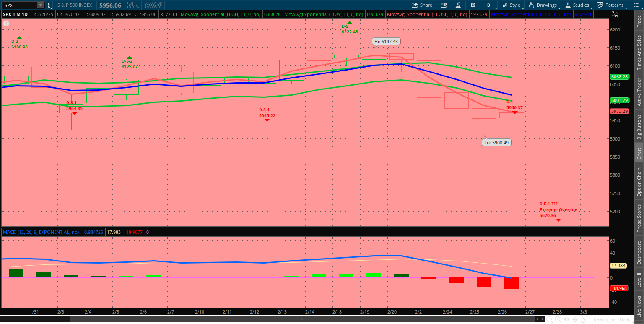Viewport: 644px width, 324px height.
Task: Open the Active Trader side tab
Action: click(x=639, y=91)
